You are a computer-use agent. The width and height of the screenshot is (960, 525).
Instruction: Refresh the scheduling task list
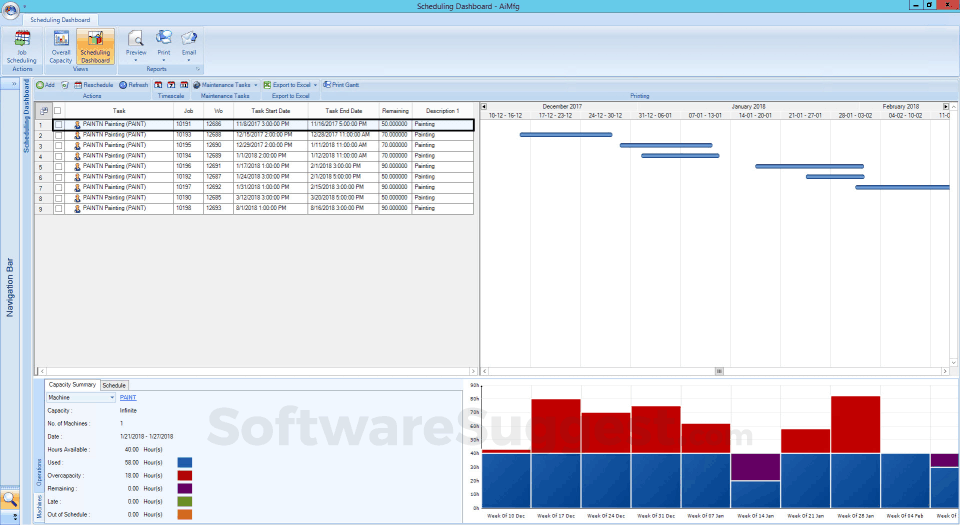coord(133,85)
